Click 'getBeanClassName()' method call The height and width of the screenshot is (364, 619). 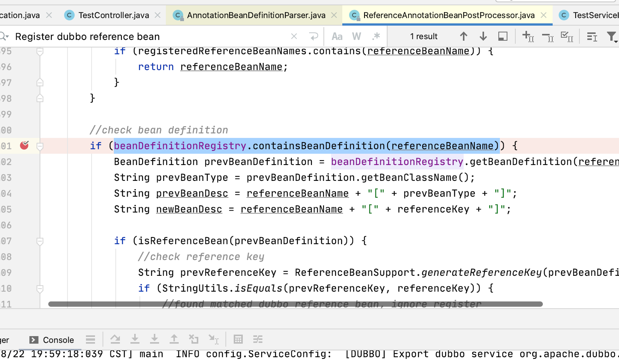click(x=415, y=177)
